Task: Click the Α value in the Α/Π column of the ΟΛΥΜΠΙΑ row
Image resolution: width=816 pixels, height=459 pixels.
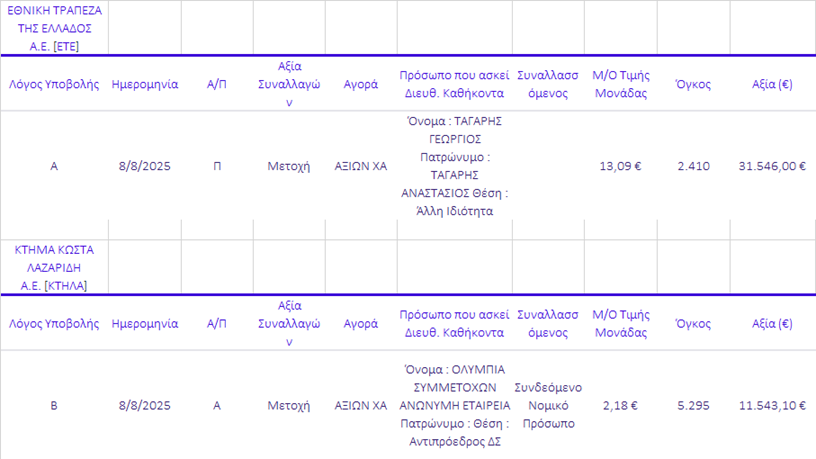Action: [x=217, y=405]
